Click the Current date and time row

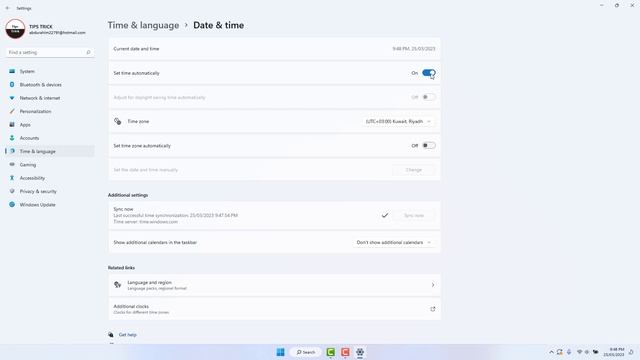(x=274, y=49)
